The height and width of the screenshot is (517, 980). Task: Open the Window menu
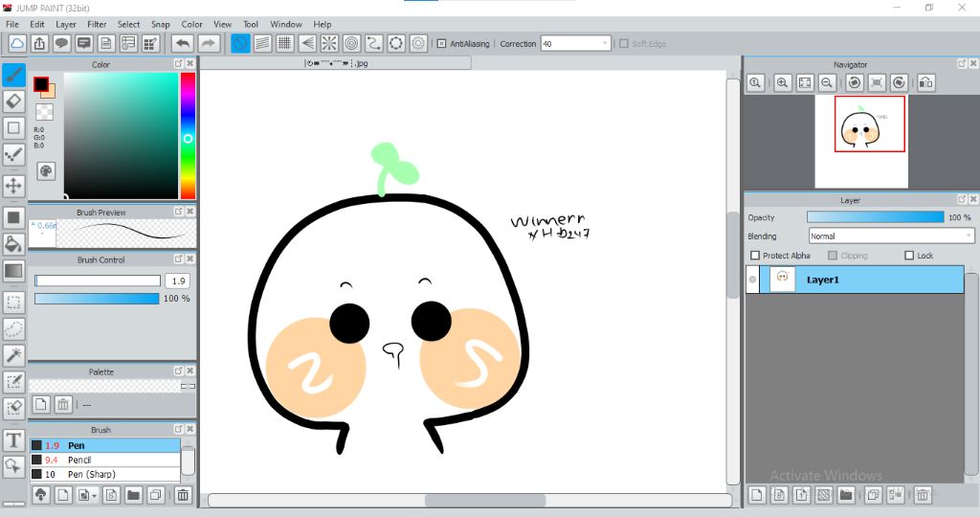pos(286,24)
